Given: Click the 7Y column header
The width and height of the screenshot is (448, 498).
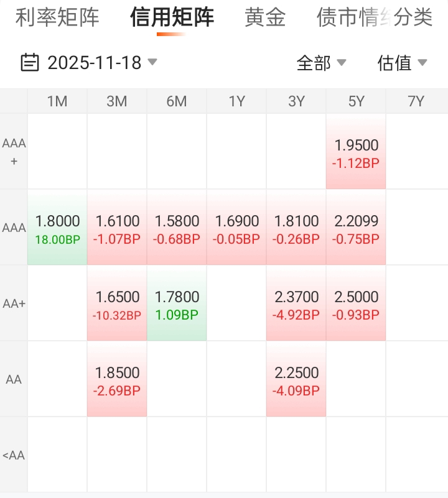Looking at the screenshot, I should pyautogui.click(x=416, y=101).
